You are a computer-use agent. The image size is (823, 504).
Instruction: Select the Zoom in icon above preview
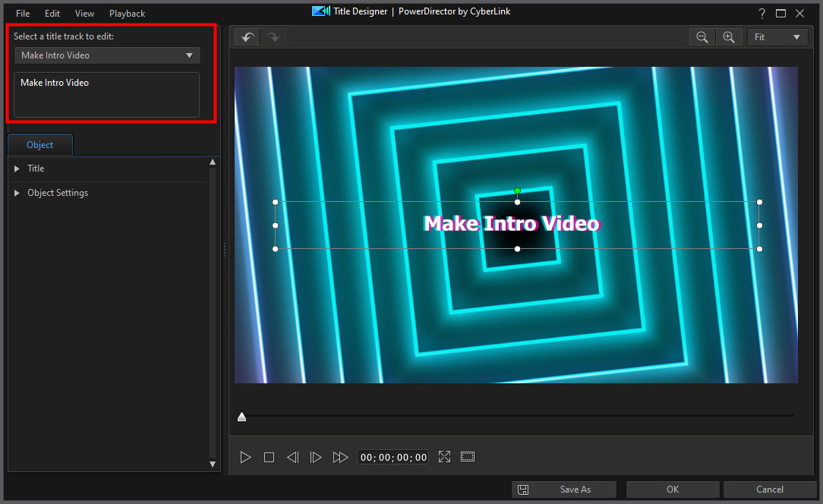click(x=729, y=36)
